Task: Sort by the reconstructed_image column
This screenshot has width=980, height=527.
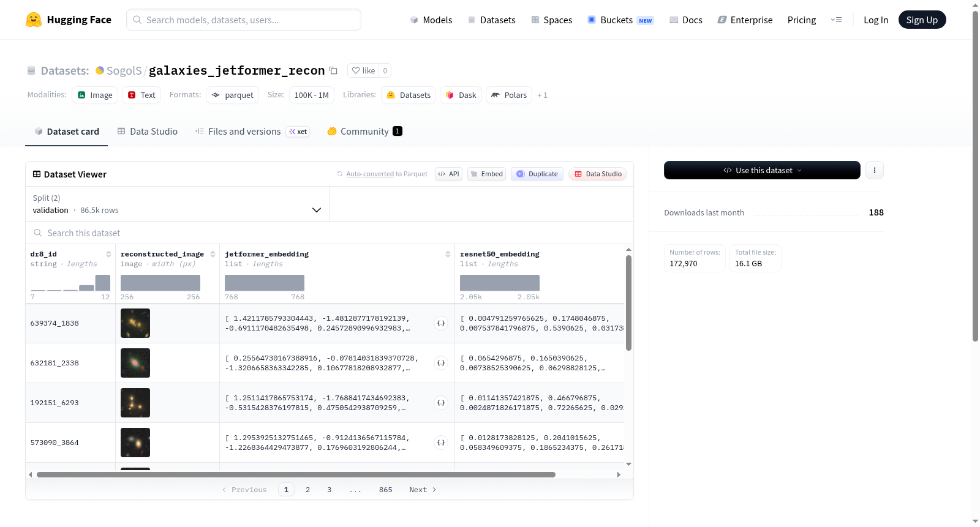Action: click(x=213, y=254)
